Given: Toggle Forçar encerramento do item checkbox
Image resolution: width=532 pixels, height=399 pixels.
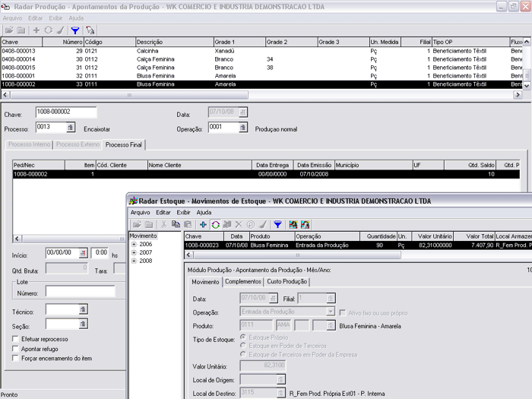Looking at the screenshot, I should [x=15, y=358].
